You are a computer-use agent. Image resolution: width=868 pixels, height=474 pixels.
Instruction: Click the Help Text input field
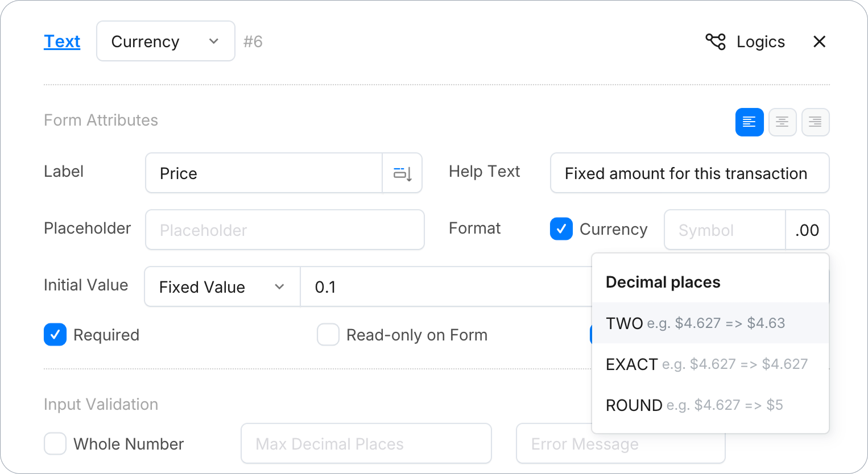690,173
